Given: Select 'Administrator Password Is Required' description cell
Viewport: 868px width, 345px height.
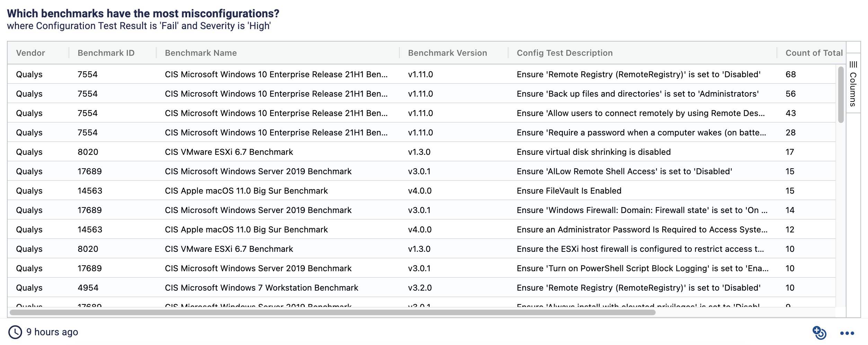Looking at the screenshot, I should pos(642,230).
